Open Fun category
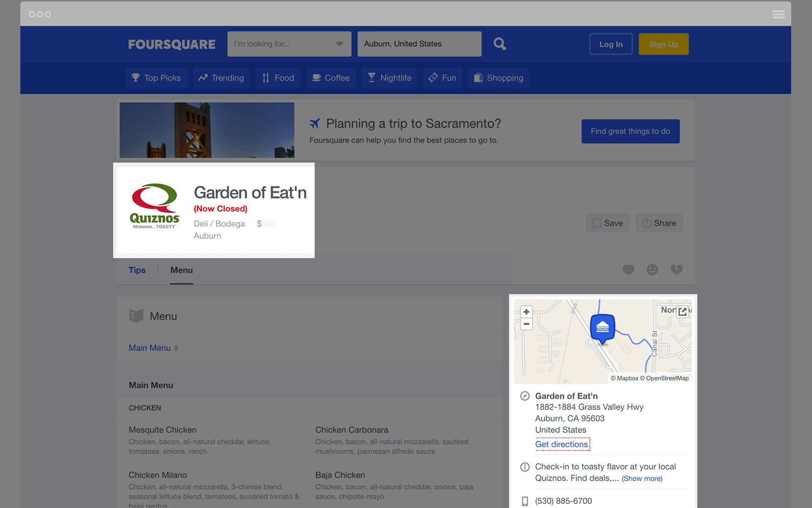This screenshot has width=812, height=508. [x=443, y=78]
